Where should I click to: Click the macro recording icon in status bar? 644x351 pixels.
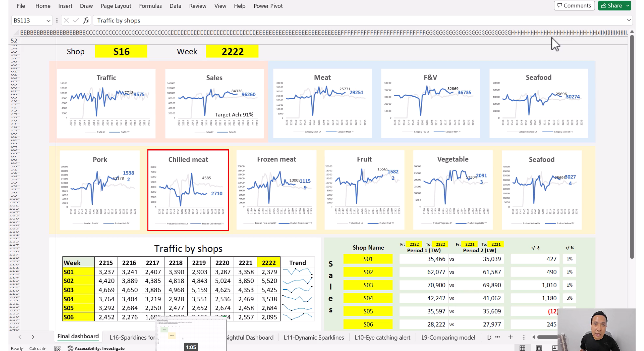[57, 348]
